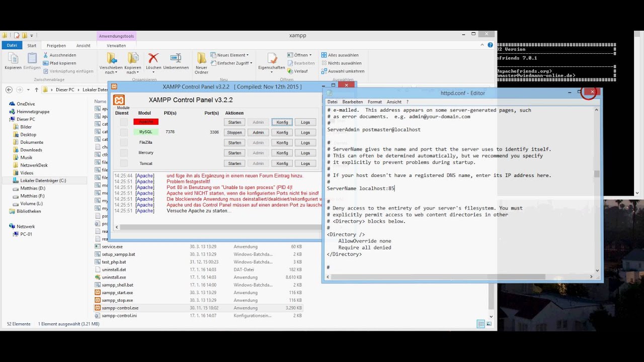Select xampp-control.exe in the file list
Screen dimensions: 644x362
(120, 308)
